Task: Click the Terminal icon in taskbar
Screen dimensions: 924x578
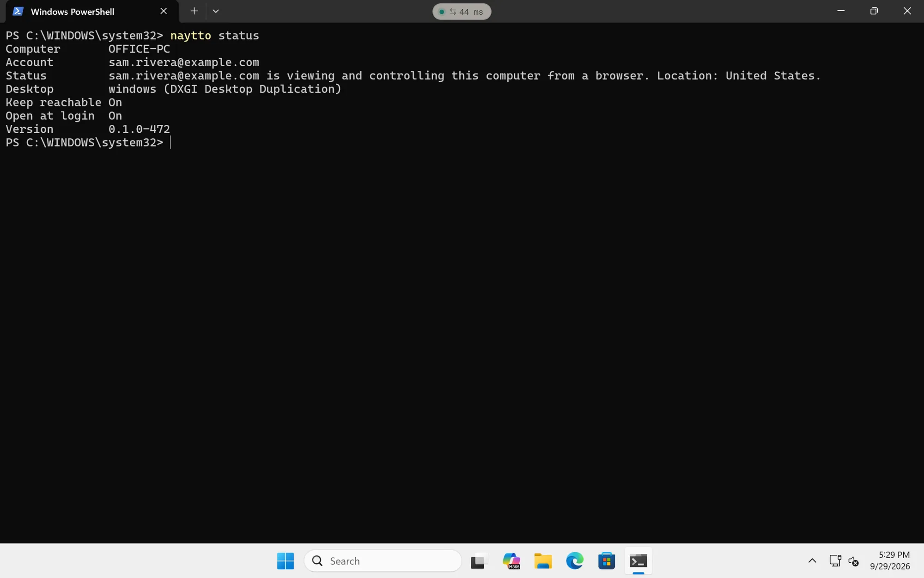Action: 638,561
